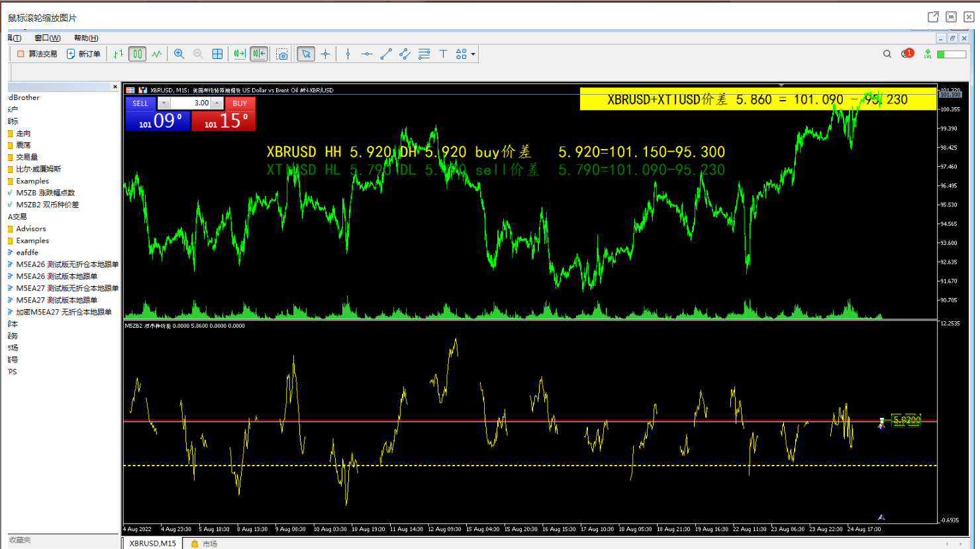Viewport: 980px width, 549px height.
Task: Click the green LVL level icon
Action: pyautogui.click(x=928, y=54)
